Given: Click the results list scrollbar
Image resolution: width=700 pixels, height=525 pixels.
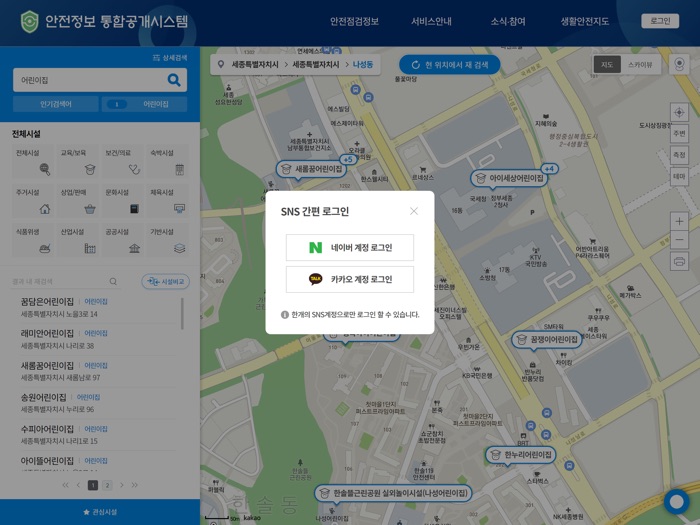Looking at the screenshot, I should point(182,314).
